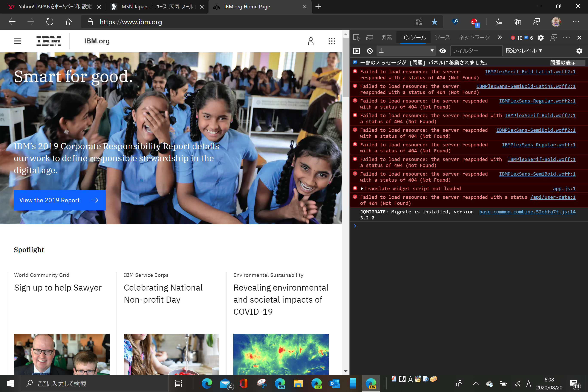588x392 pixels.
Task: Open the Collections icon
Action: click(x=518, y=22)
